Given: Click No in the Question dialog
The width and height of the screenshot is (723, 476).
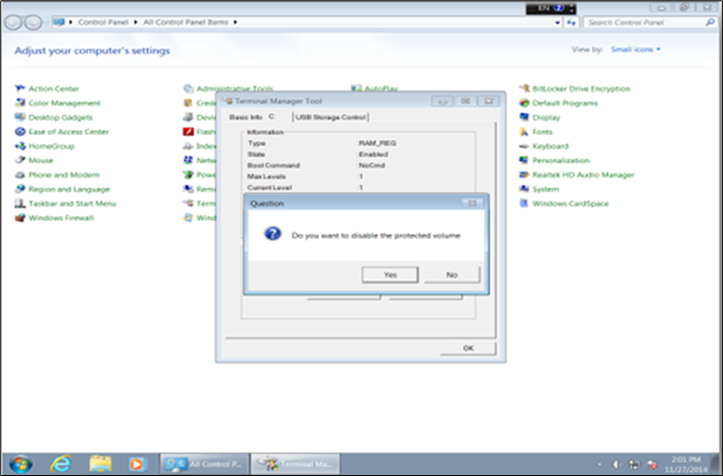Looking at the screenshot, I should (x=451, y=274).
